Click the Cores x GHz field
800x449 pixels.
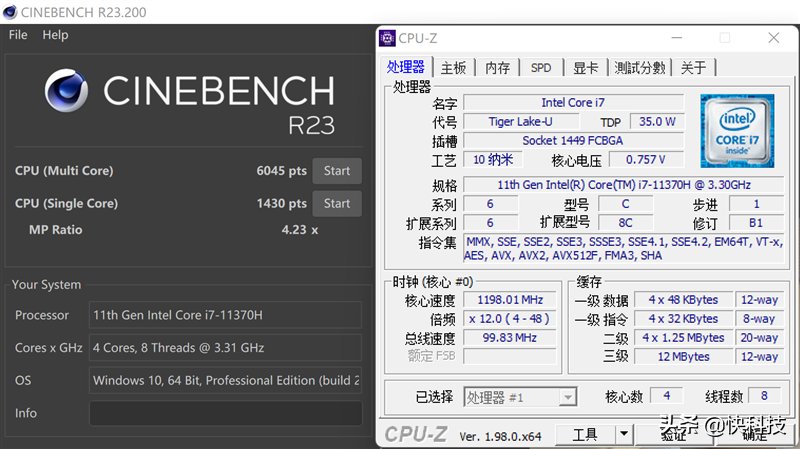click(226, 347)
